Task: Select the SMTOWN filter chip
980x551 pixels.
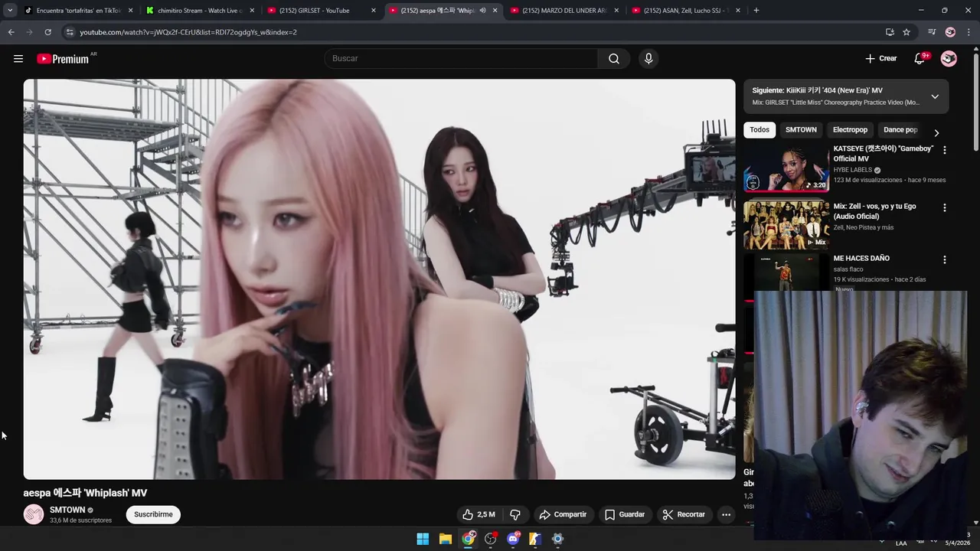Action: pos(801,130)
